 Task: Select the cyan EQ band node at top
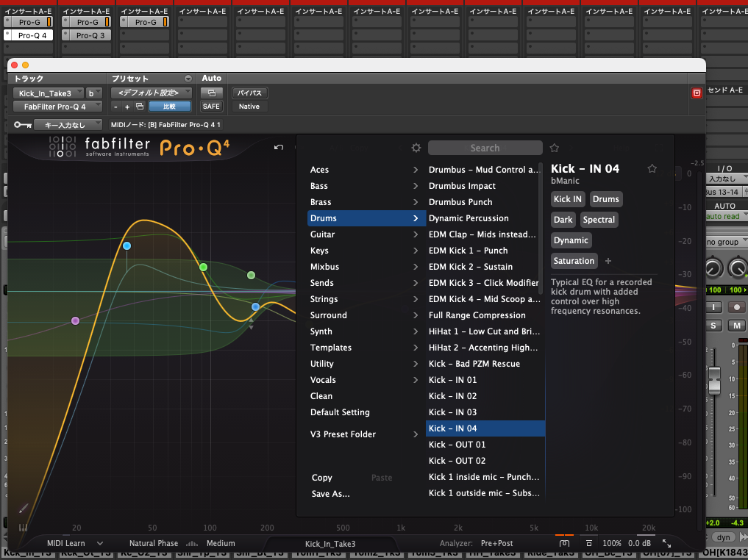[127, 246]
